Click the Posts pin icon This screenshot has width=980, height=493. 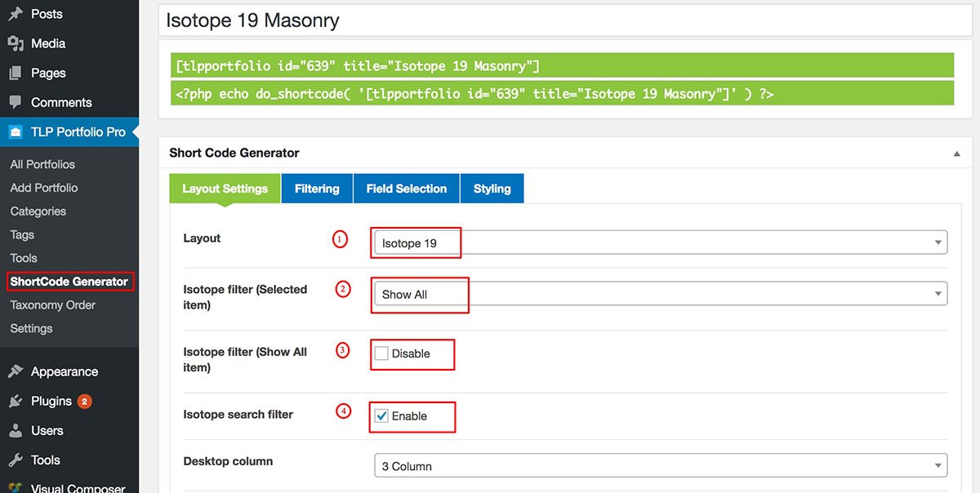coord(15,14)
